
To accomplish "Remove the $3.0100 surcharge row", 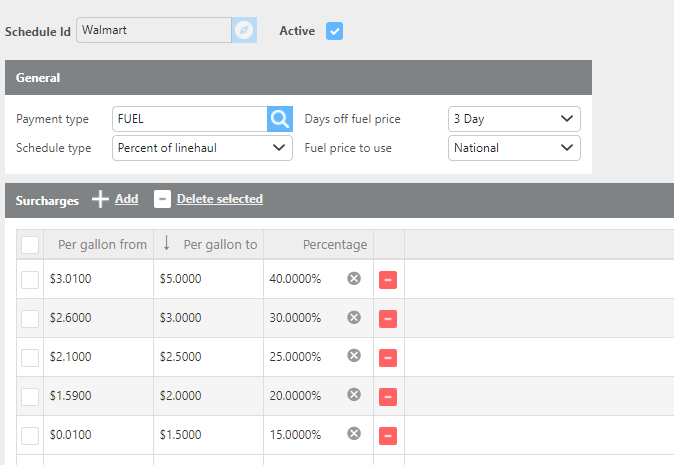I will (x=388, y=280).
